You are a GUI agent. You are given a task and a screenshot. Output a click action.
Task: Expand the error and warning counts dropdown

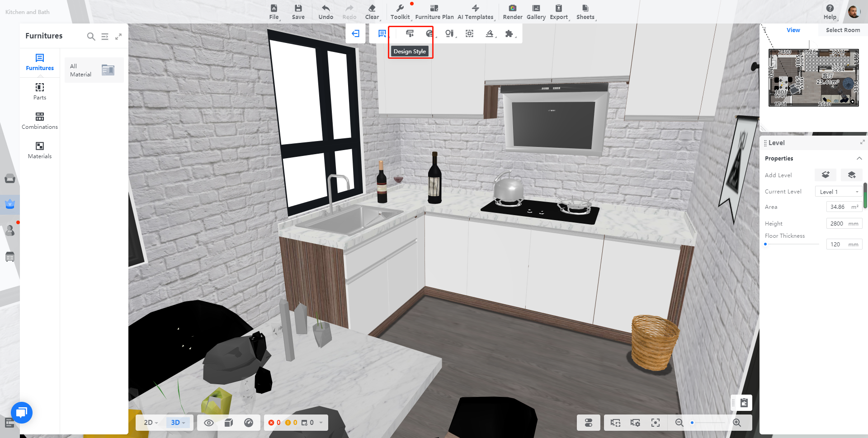point(321,423)
